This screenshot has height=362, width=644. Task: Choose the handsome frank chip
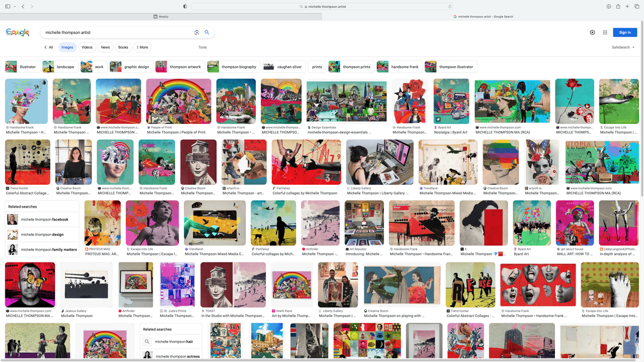(x=400, y=67)
